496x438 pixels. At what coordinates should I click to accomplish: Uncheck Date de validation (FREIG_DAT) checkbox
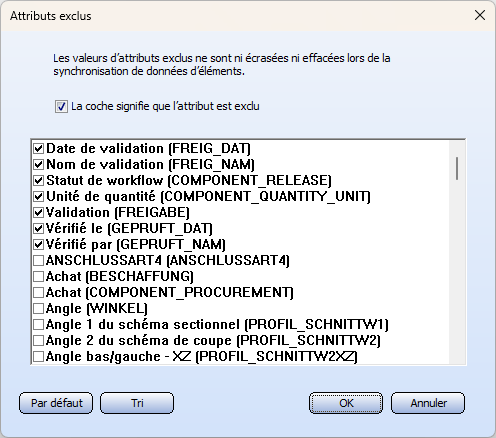[x=38, y=148]
